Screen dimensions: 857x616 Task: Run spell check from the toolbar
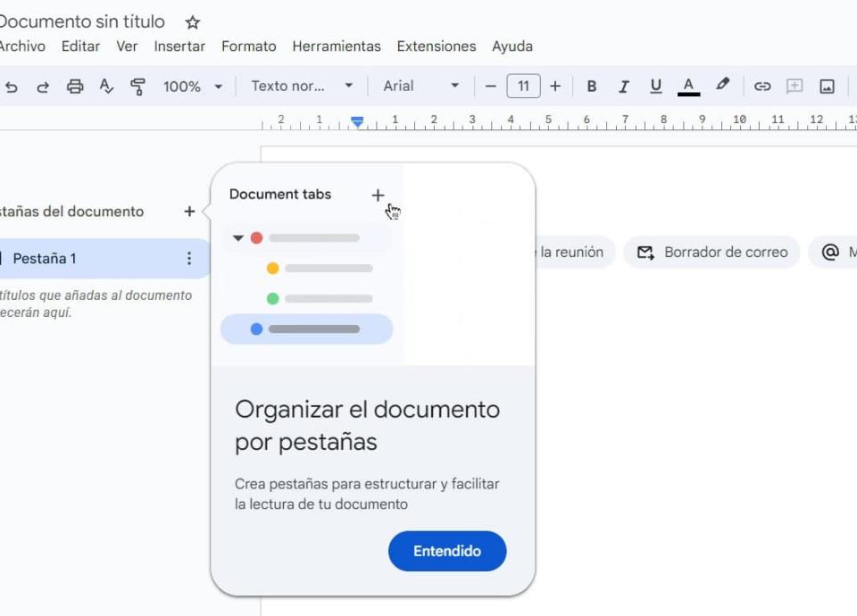pyautogui.click(x=106, y=87)
